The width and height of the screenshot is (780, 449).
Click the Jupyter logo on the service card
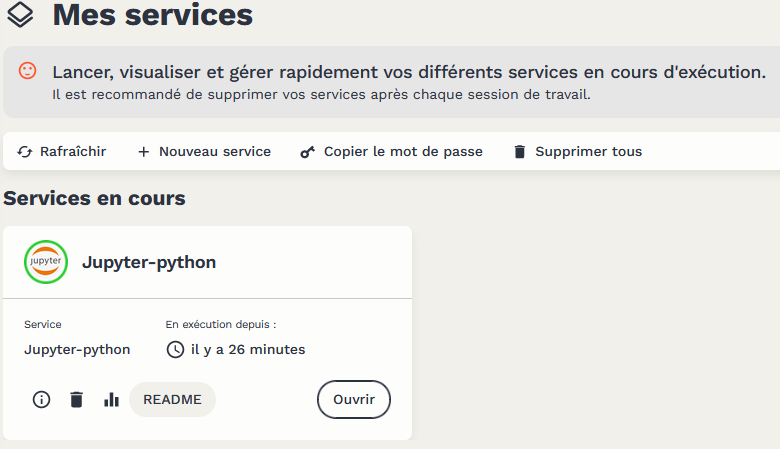tap(46, 262)
